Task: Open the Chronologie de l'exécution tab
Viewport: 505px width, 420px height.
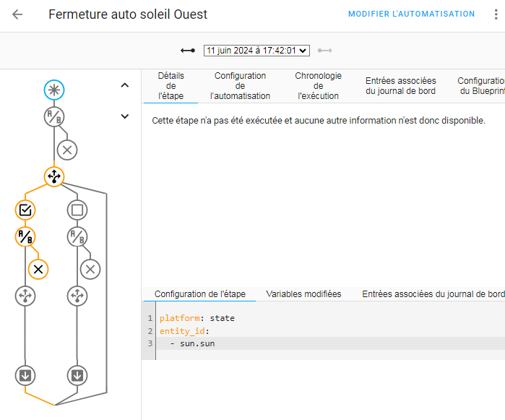Action: pyautogui.click(x=318, y=86)
